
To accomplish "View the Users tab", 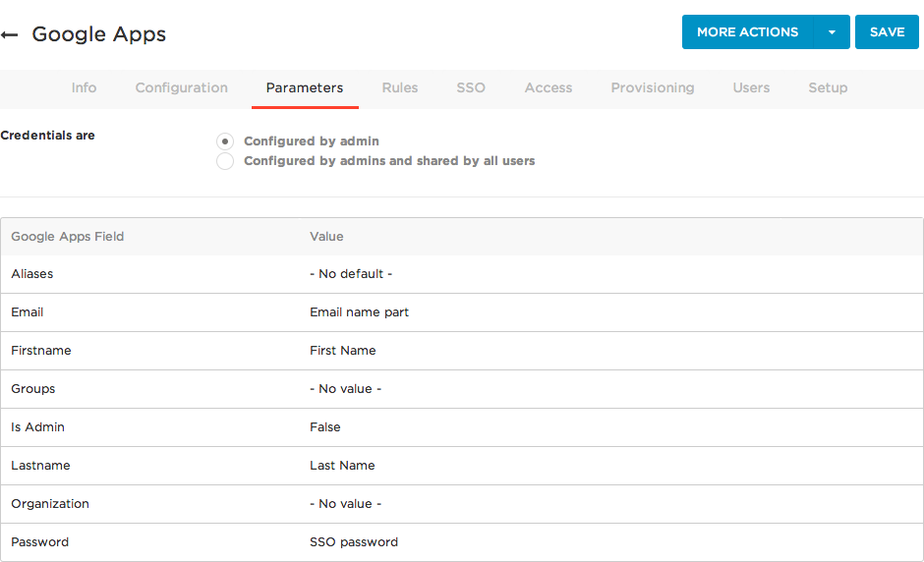I will click(x=751, y=87).
